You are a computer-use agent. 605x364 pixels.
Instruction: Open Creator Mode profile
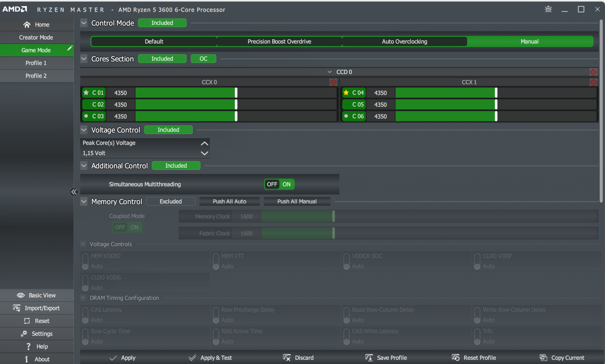click(36, 37)
